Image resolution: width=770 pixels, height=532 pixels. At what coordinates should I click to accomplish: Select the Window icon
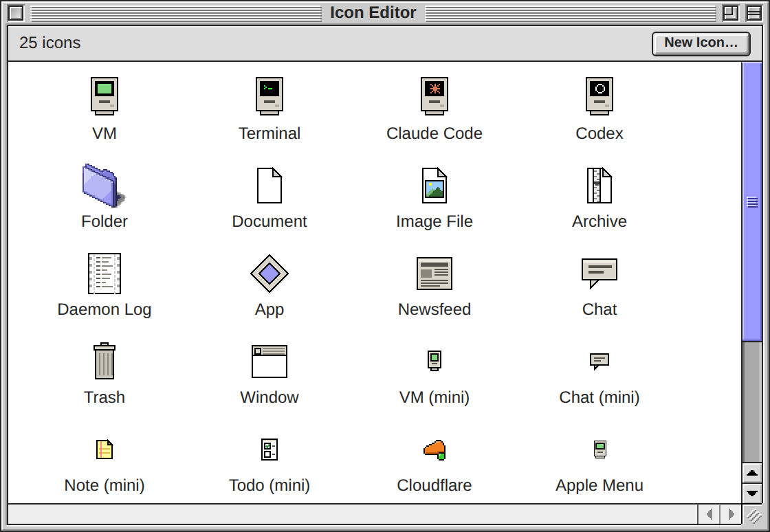pyautogui.click(x=269, y=362)
